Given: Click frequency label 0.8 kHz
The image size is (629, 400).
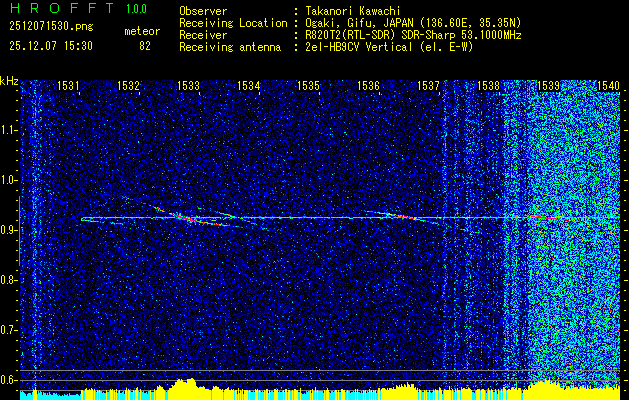Looking at the screenshot, I should point(8,280).
